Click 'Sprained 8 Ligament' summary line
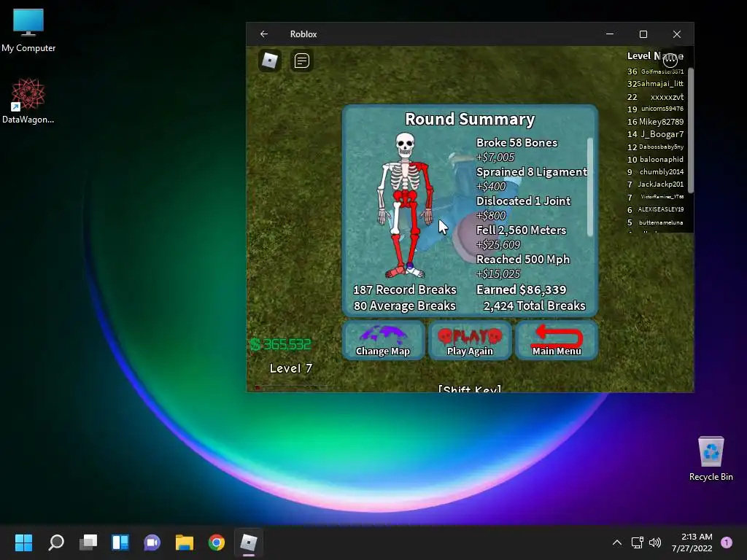Screen dimensions: 747x560 point(532,172)
